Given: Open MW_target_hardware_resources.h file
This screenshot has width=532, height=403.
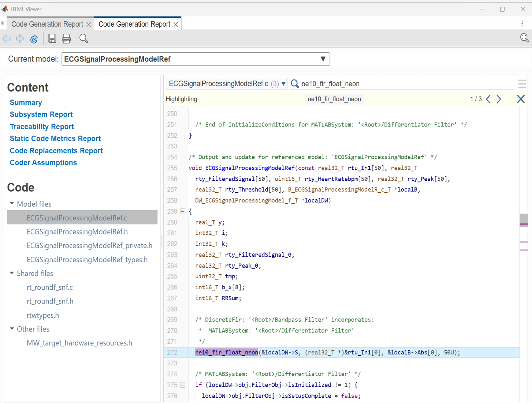Looking at the screenshot, I should tap(79, 343).
